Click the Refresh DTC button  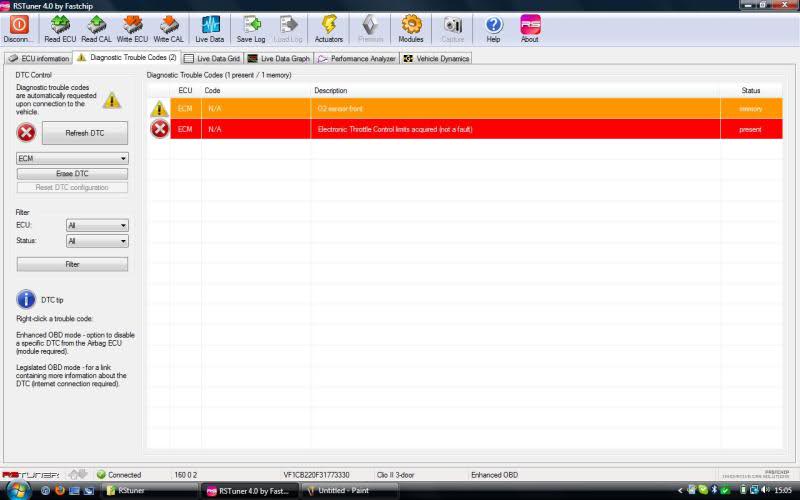[85, 133]
